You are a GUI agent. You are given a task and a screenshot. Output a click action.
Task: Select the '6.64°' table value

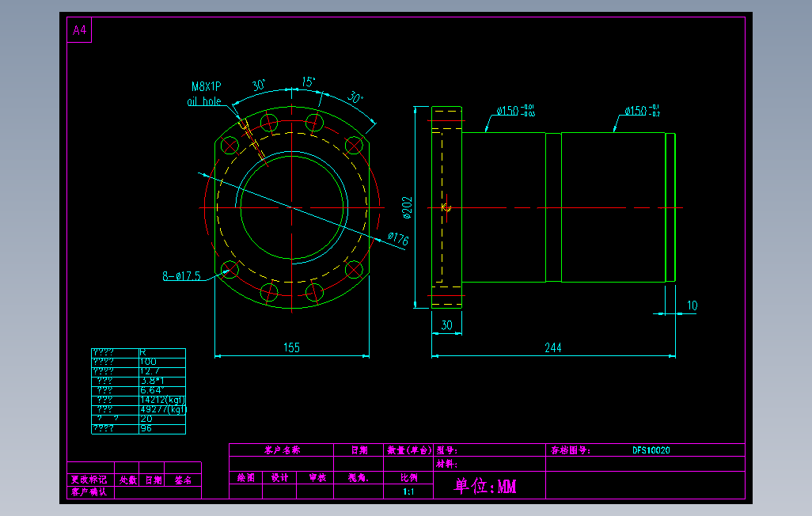coord(152,390)
